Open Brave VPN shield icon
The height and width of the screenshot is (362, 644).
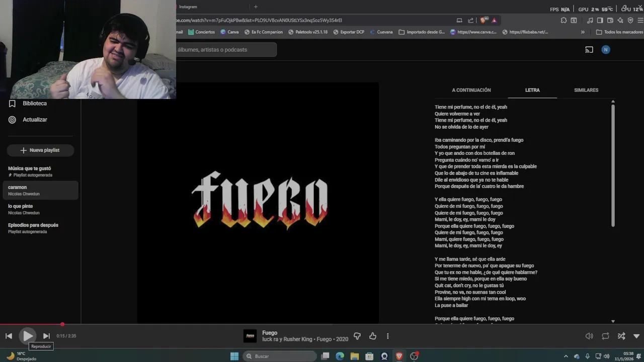tap(630, 20)
